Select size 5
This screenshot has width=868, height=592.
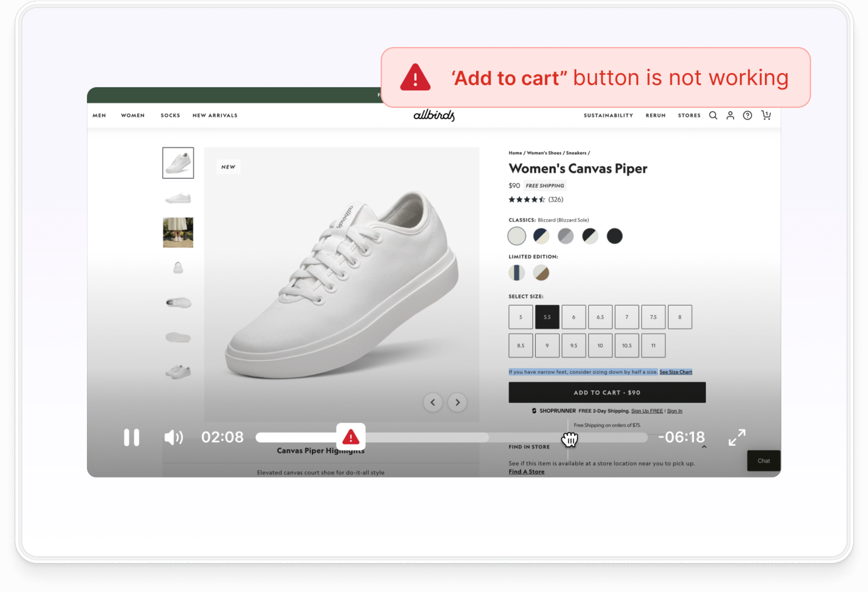(x=521, y=317)
